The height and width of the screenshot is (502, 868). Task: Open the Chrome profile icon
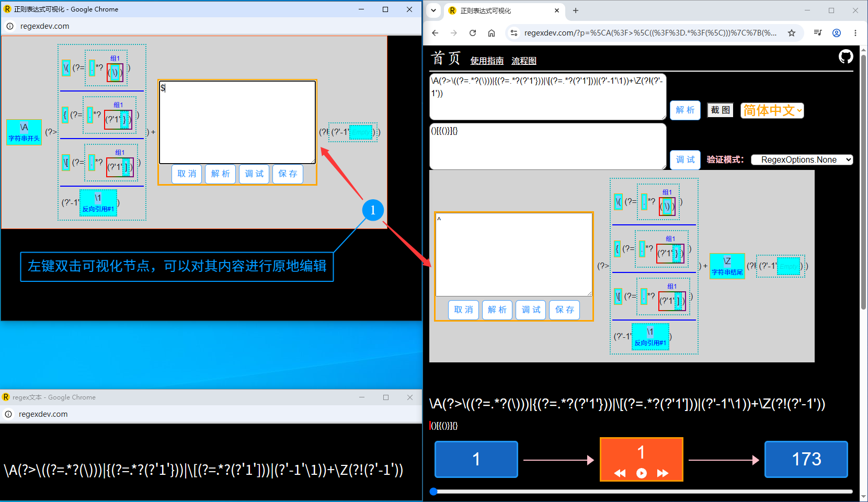click(x=837, y=33)
